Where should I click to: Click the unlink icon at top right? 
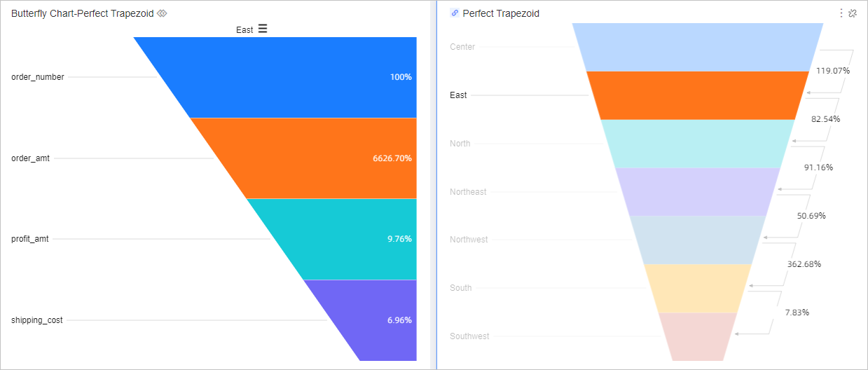tap(853, 13)
